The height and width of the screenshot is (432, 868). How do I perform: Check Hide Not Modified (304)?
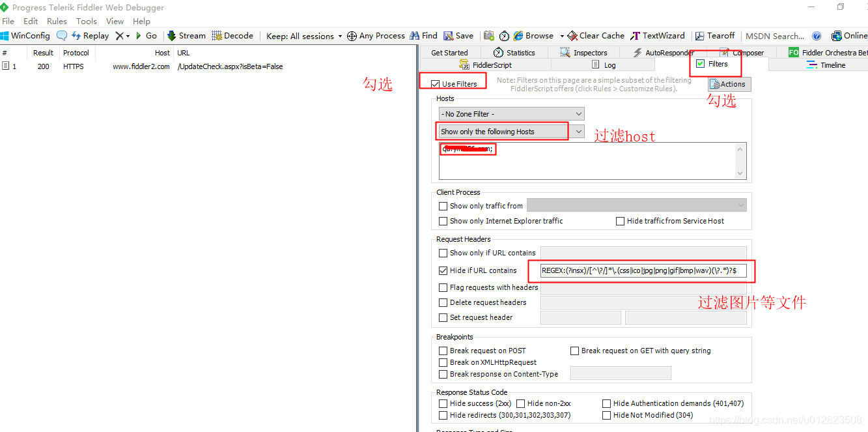coord(607,415)
